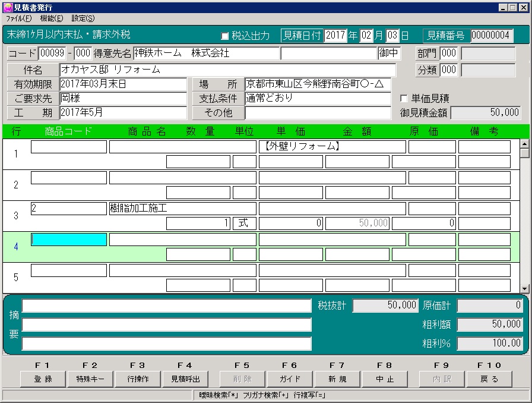Click row 2 product name field
Viewport: 532px width, 403px height.
tap(182, 178)
